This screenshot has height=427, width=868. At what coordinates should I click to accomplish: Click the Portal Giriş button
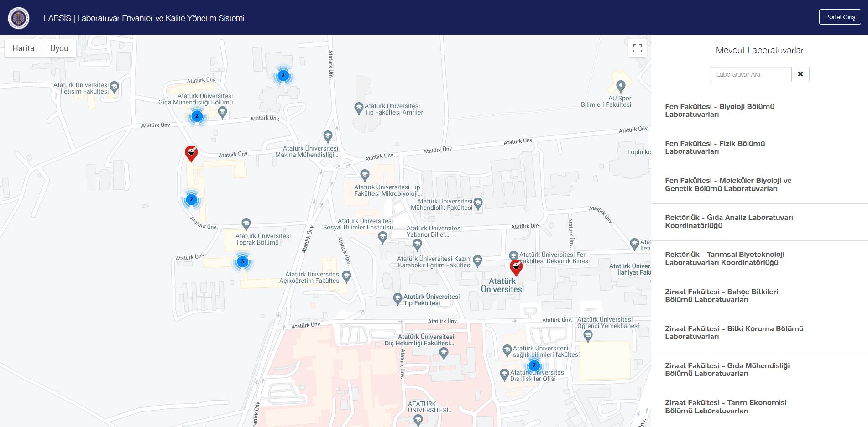pos(840,17)
